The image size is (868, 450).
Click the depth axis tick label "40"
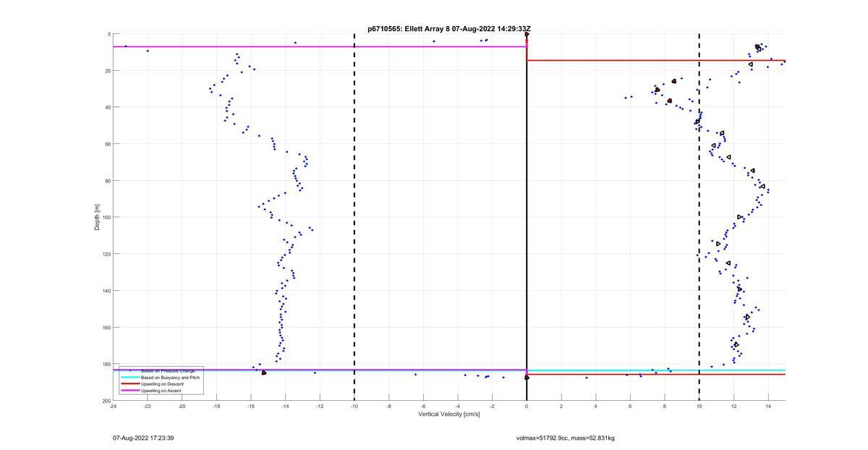click(107, 107)
